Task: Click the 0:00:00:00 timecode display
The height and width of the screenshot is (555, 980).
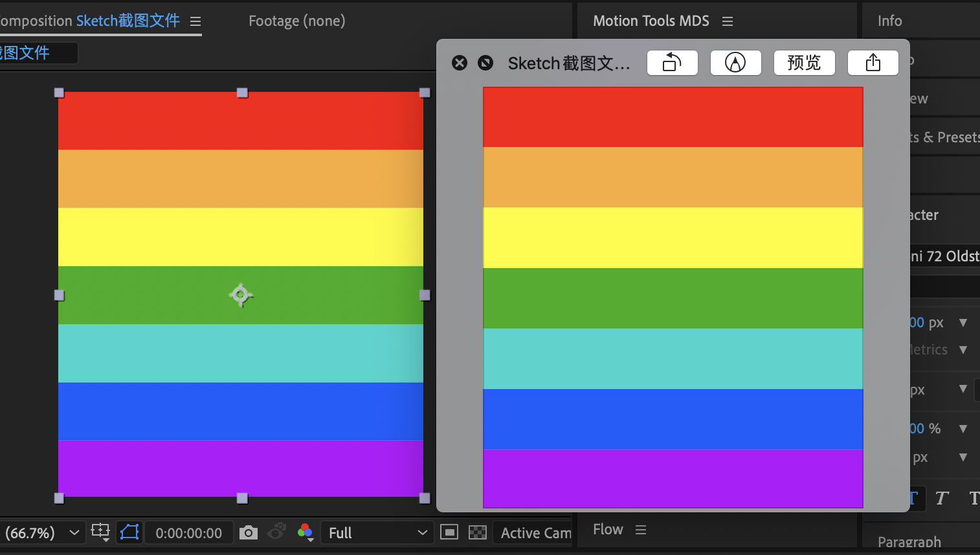Action: click(188, 533)
